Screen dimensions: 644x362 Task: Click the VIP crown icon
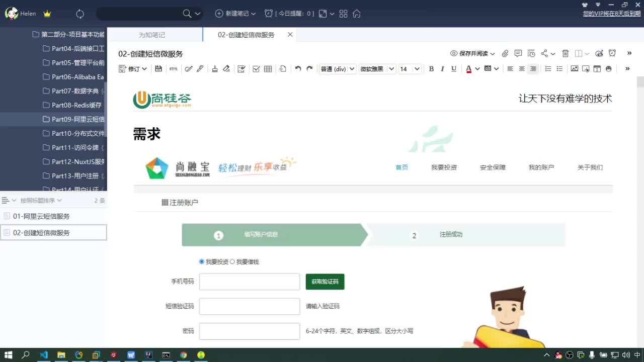47,14
